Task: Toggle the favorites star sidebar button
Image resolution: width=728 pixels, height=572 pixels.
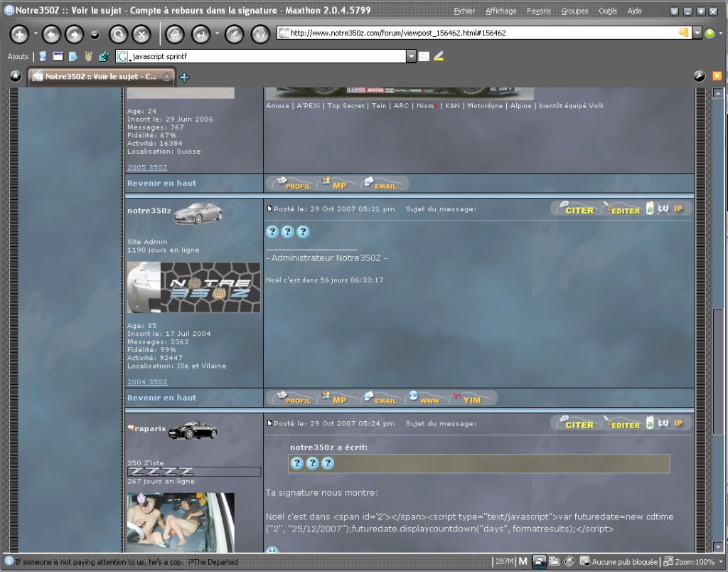Action: [16, 76]
